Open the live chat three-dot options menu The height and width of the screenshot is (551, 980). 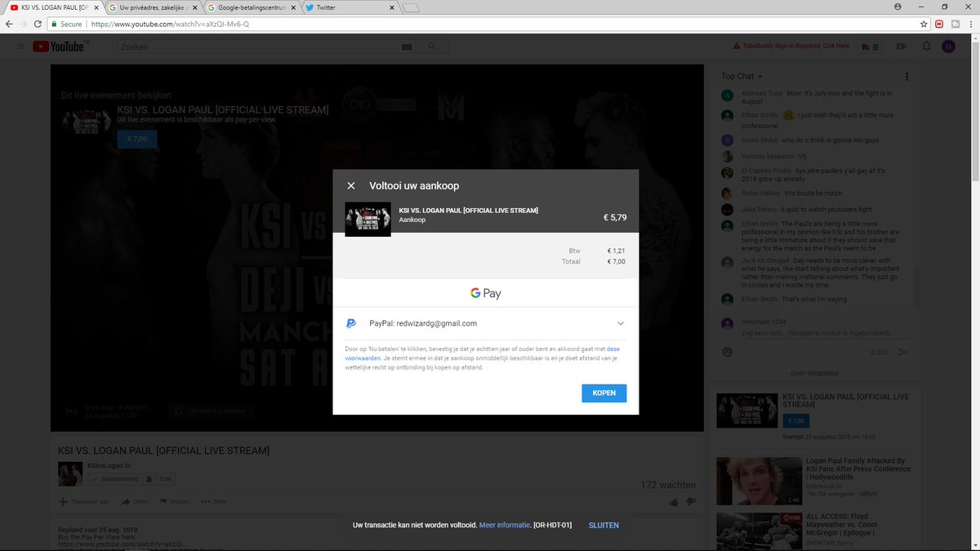[x=906, y=77]
